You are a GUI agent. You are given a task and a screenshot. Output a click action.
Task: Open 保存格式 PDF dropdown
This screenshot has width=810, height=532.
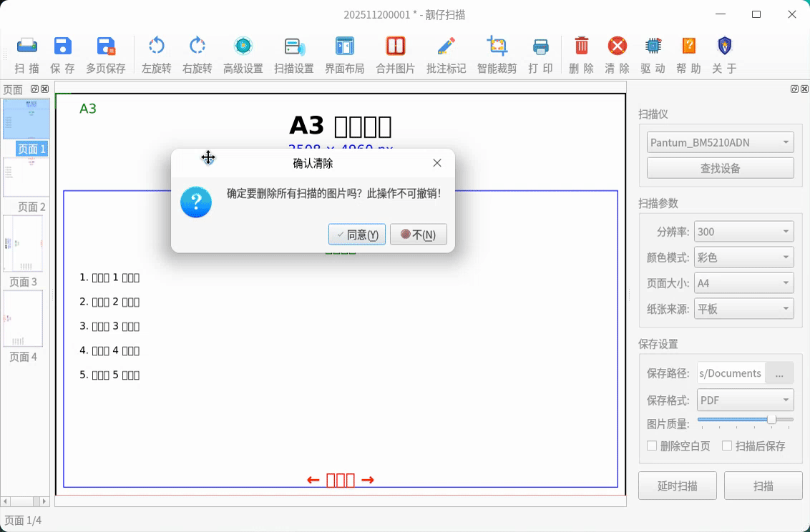pyautogui.click(x=746, y=400)
